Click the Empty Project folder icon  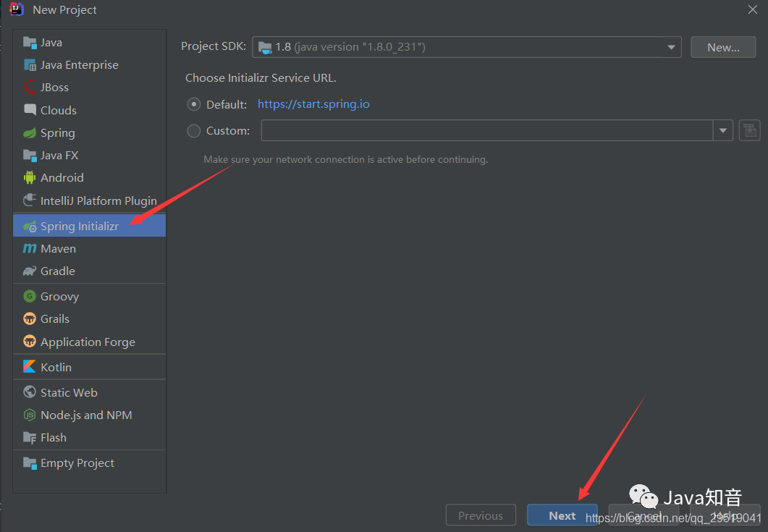30,463
